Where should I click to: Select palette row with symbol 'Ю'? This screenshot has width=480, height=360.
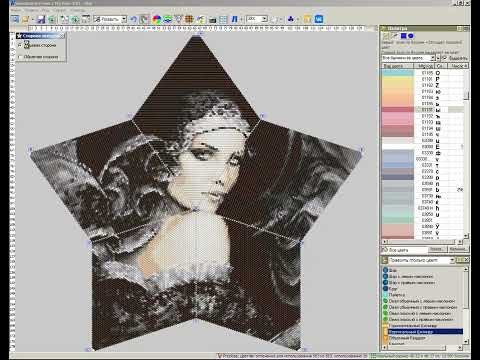423,91
